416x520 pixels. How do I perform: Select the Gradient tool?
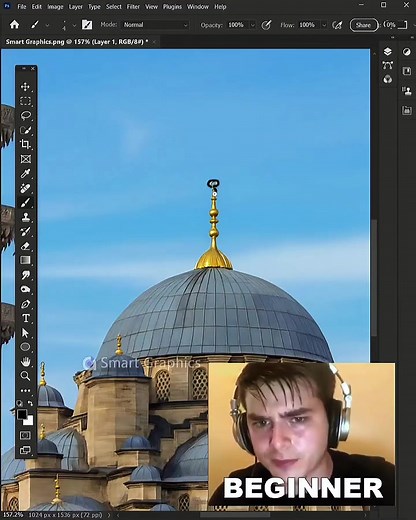pyautogui.click(x=25, y=260)
